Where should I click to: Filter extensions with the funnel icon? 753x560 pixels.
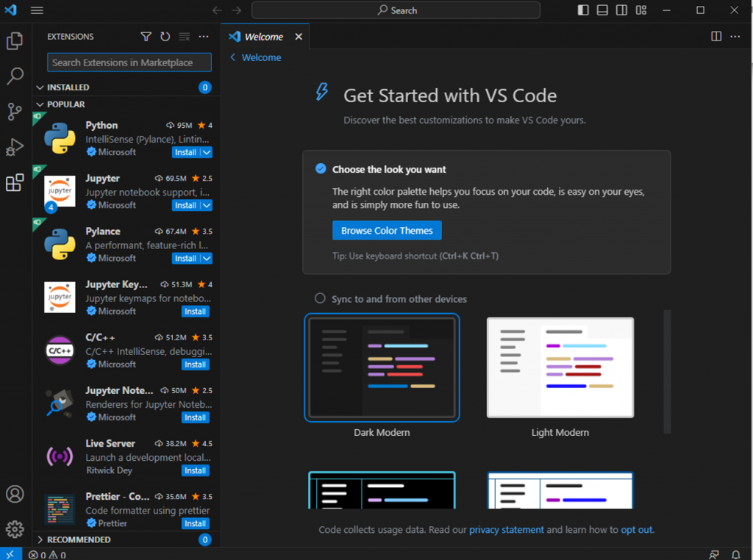pos(146,37)
